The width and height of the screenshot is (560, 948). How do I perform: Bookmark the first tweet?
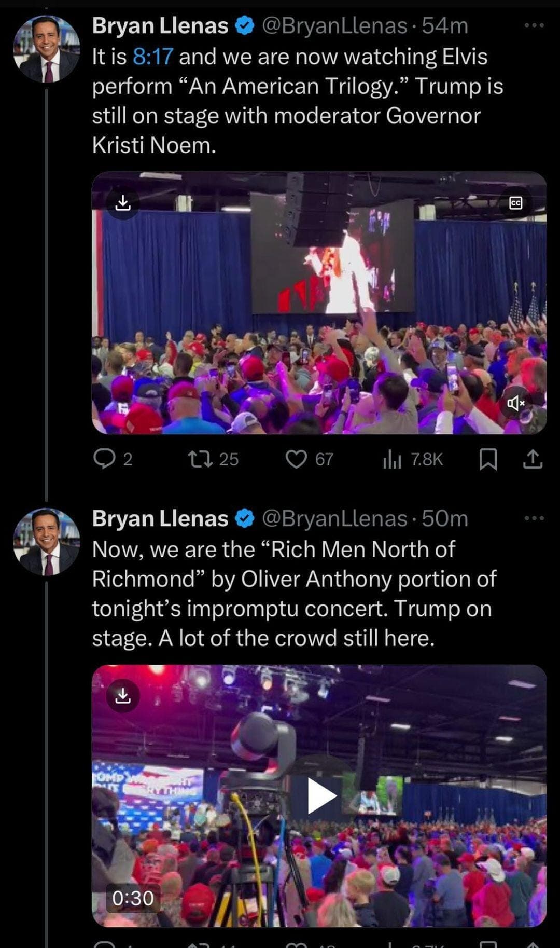click(487, 459)
